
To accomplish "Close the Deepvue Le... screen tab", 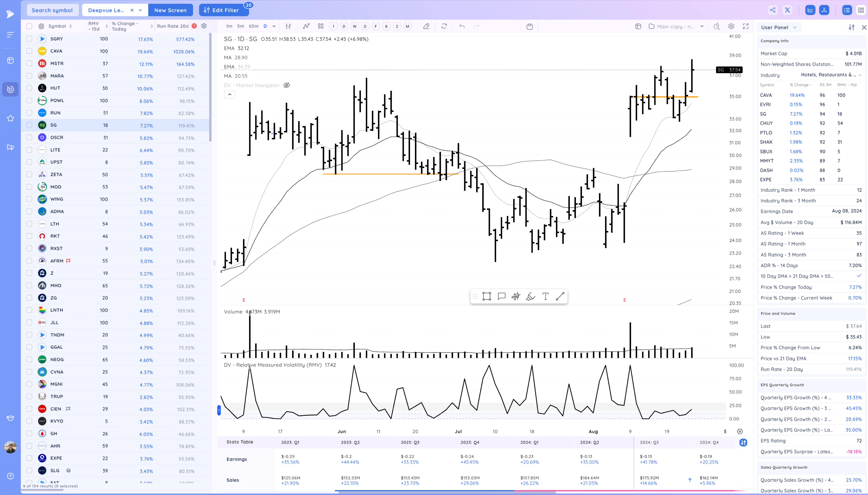I will [x=132, y=10].
